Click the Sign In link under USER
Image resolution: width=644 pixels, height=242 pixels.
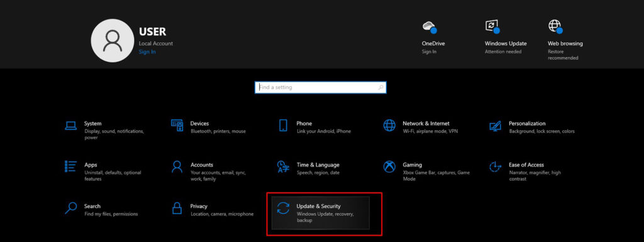click(147, 52)
